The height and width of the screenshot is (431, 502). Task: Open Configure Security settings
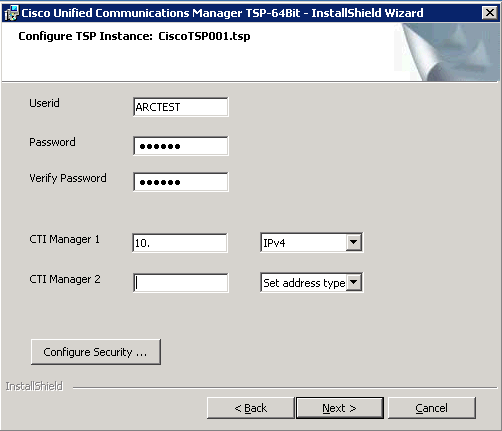(x=96, y=352)
